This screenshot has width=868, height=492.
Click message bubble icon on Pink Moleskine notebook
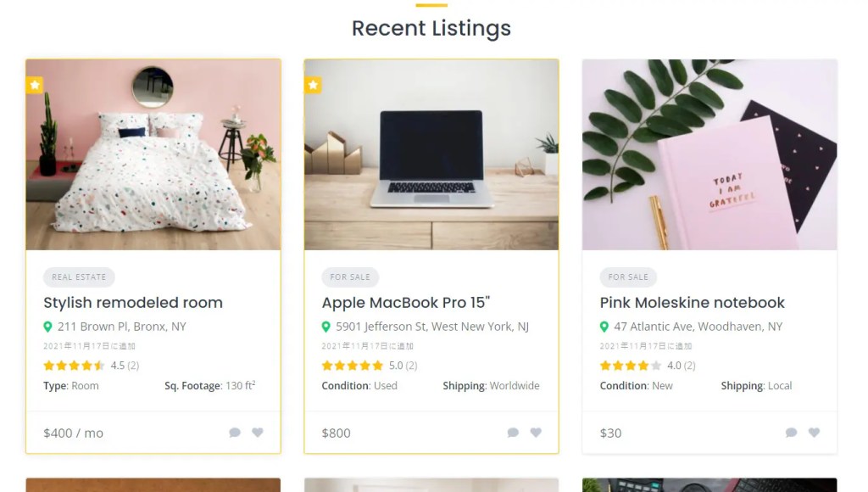(791, 432)
